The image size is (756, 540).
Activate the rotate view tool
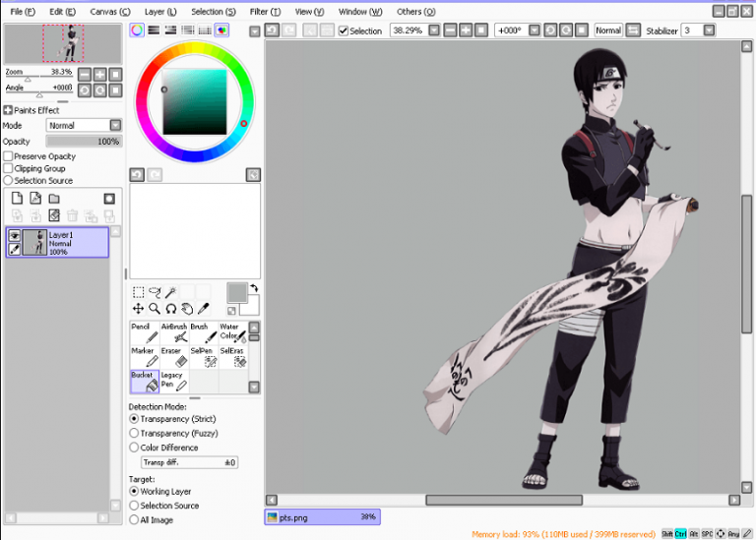pyautogui.click(x=170, y=309)
